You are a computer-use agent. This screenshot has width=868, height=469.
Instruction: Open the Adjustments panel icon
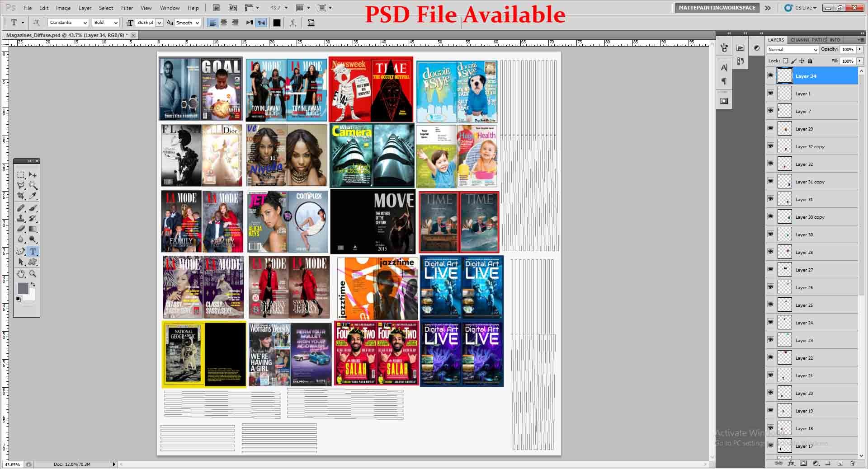(x=757, y=47)
